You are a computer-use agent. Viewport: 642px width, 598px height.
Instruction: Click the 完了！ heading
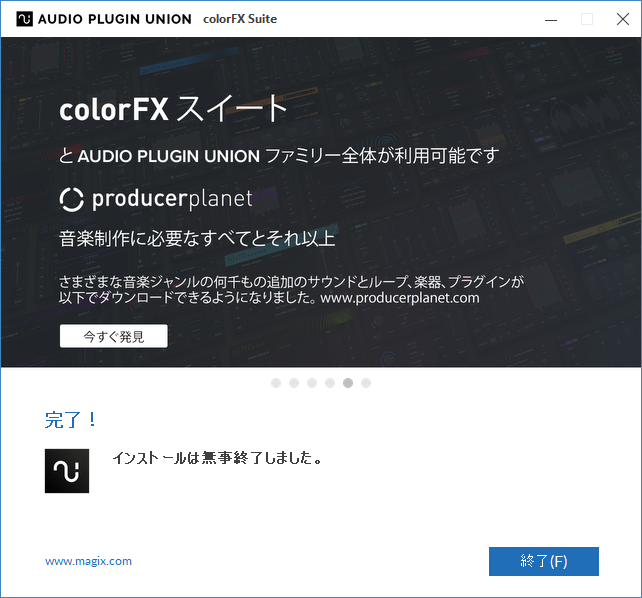point(71,420)
